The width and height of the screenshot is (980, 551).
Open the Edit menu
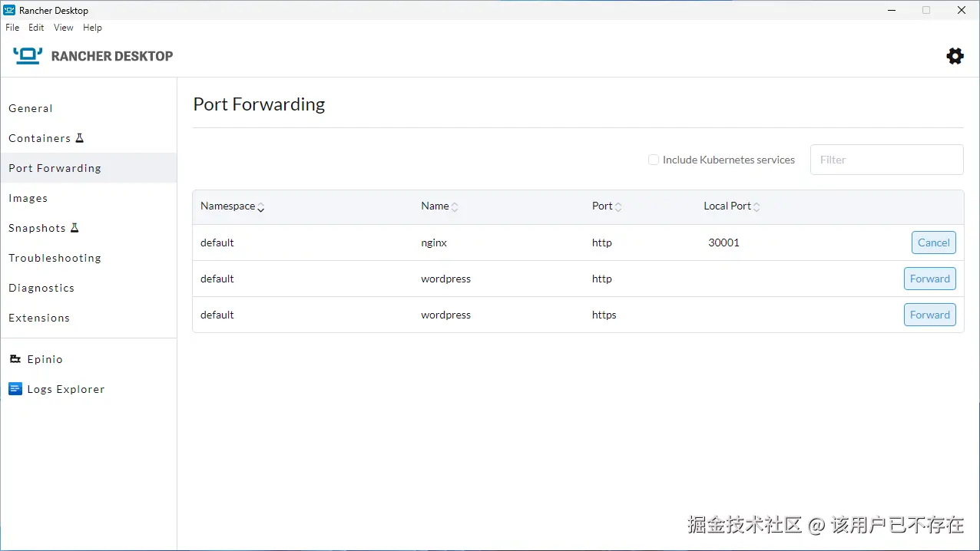36,28
